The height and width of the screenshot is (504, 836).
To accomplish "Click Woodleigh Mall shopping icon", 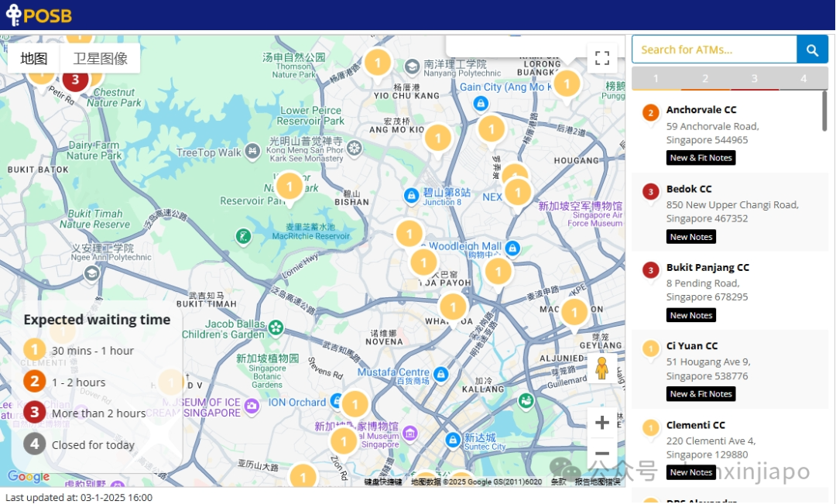I will [x=512, y=248].
